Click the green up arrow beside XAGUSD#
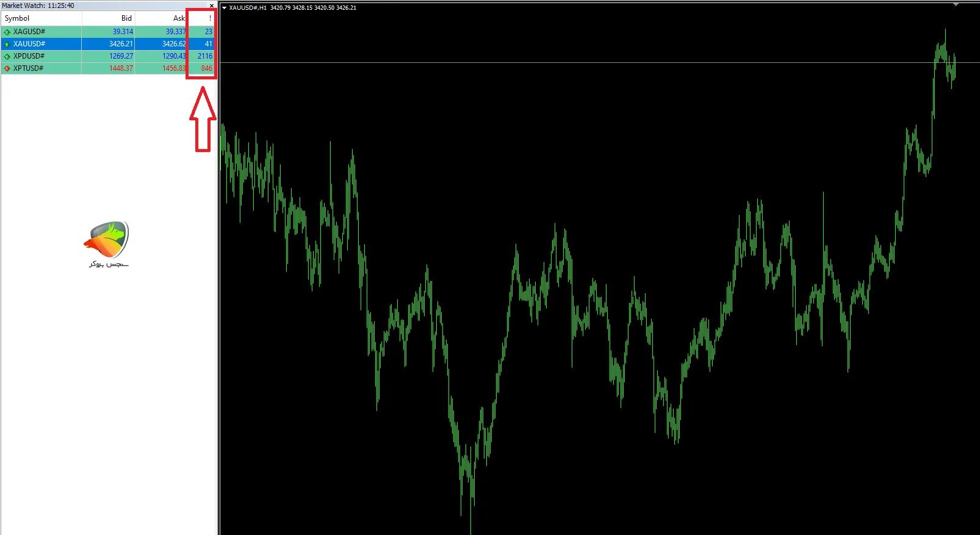 7,32
